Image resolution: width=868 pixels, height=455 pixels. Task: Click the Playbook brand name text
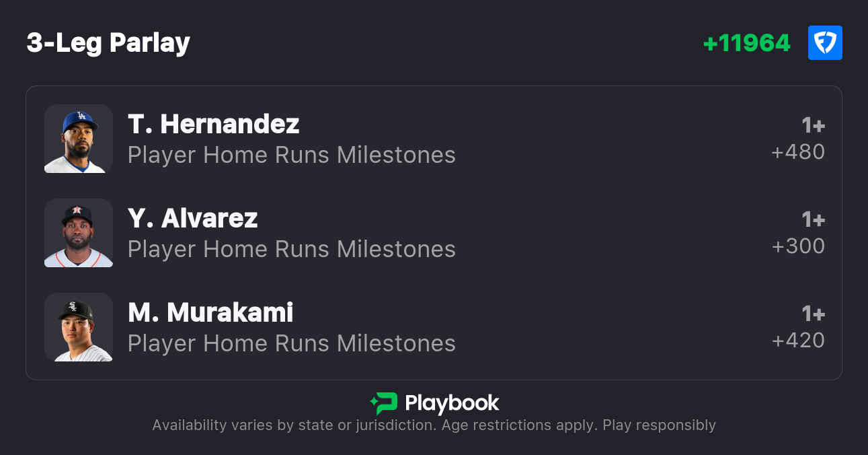tap(452, 403)
